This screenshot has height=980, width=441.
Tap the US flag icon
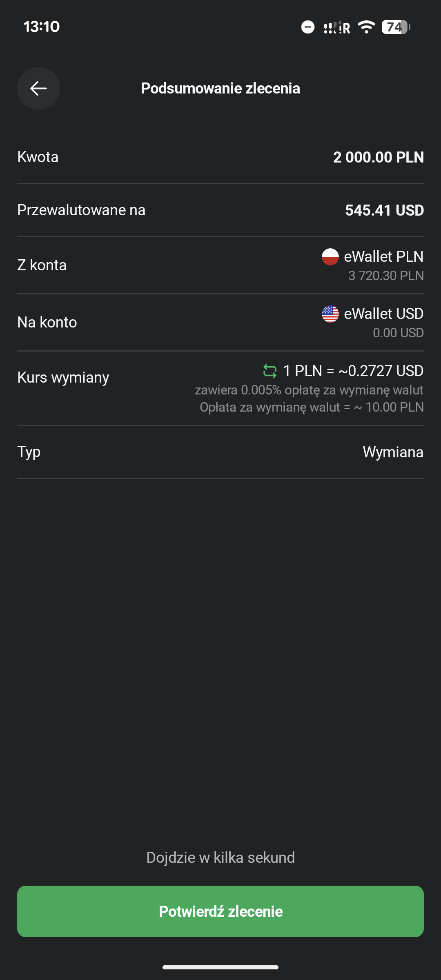pos(330,314)
